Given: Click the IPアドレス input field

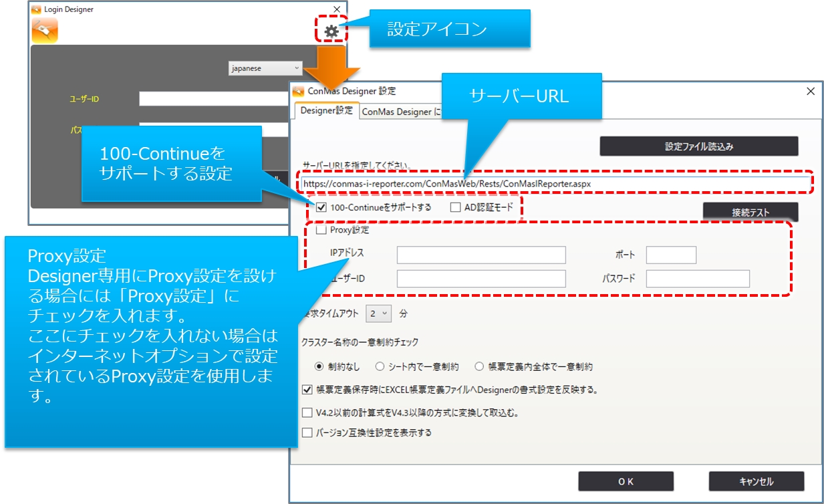Looking at the screenshot, I should [x=481, y=255].
